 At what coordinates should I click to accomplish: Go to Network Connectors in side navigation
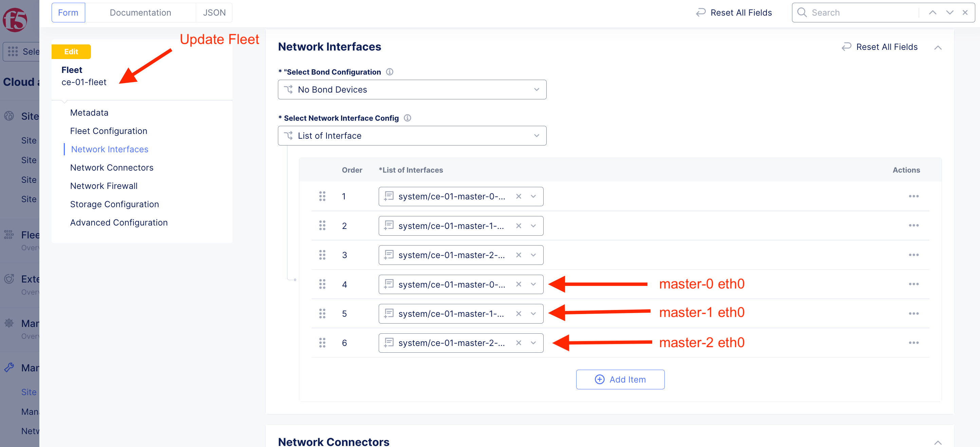tap(112, 168)
